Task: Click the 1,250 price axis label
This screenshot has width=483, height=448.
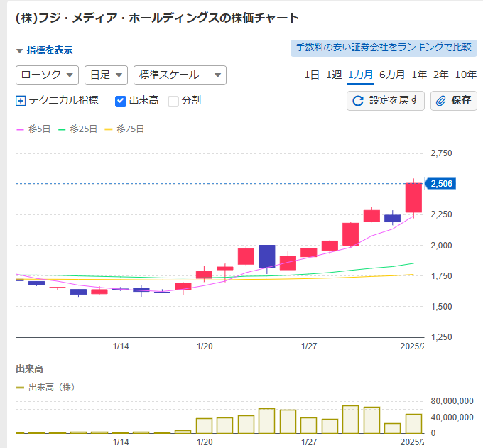Action: 441,337
